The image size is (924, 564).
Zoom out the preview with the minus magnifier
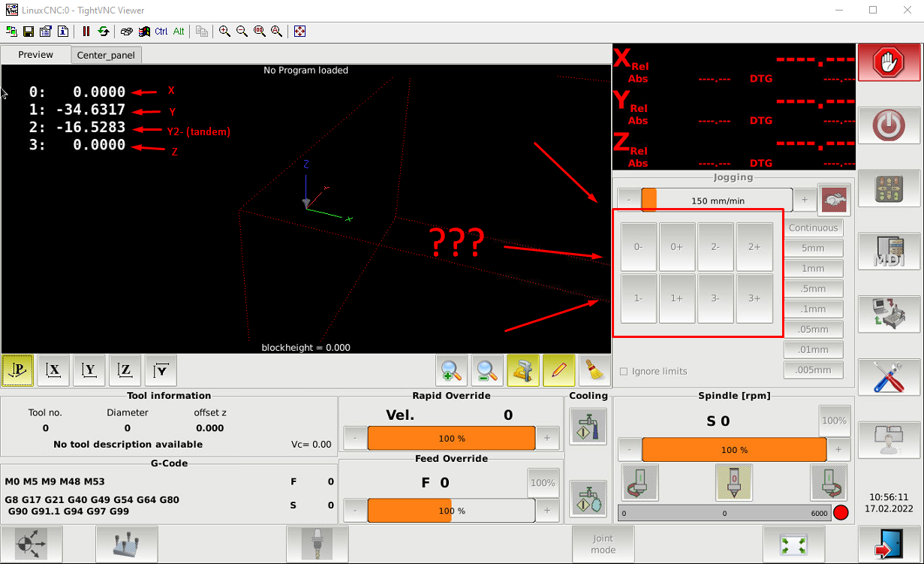[x=487, y=370]
